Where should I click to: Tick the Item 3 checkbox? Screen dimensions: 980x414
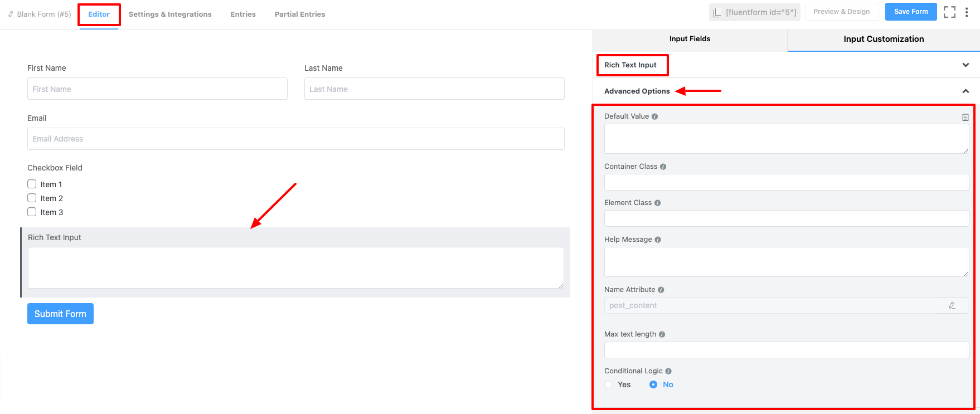pyautogui.click(x=32, y=212)
